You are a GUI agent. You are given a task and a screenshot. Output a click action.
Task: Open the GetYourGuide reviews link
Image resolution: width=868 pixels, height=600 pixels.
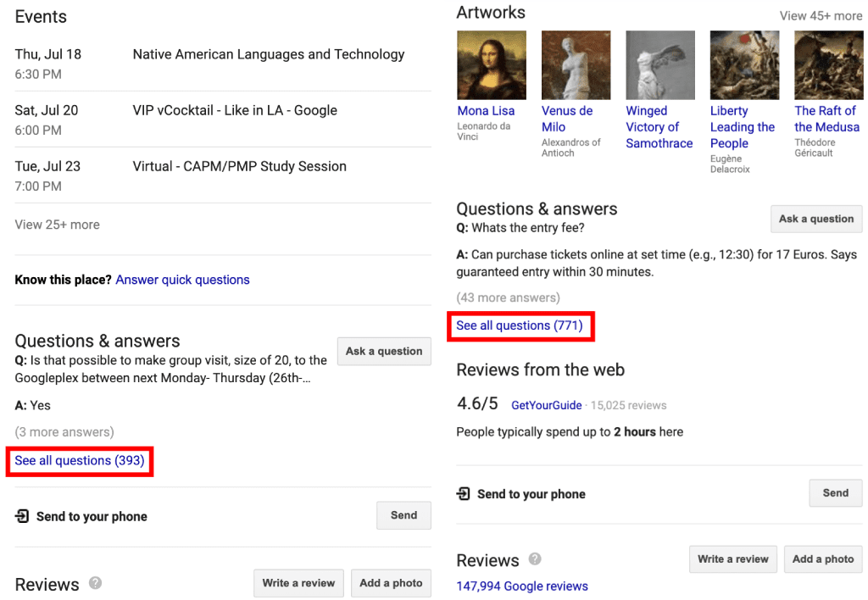(x=547, y=405)
